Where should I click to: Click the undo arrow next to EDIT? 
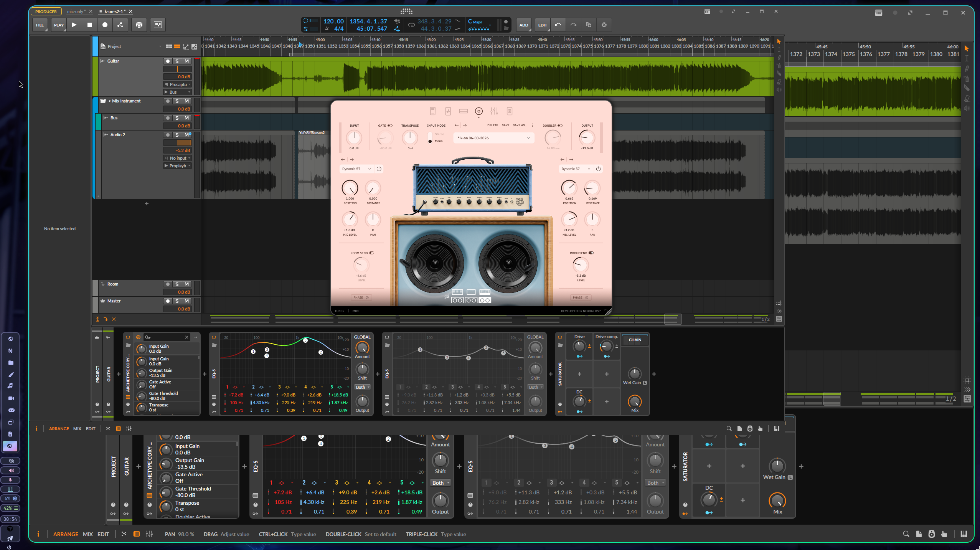[558, 25]
